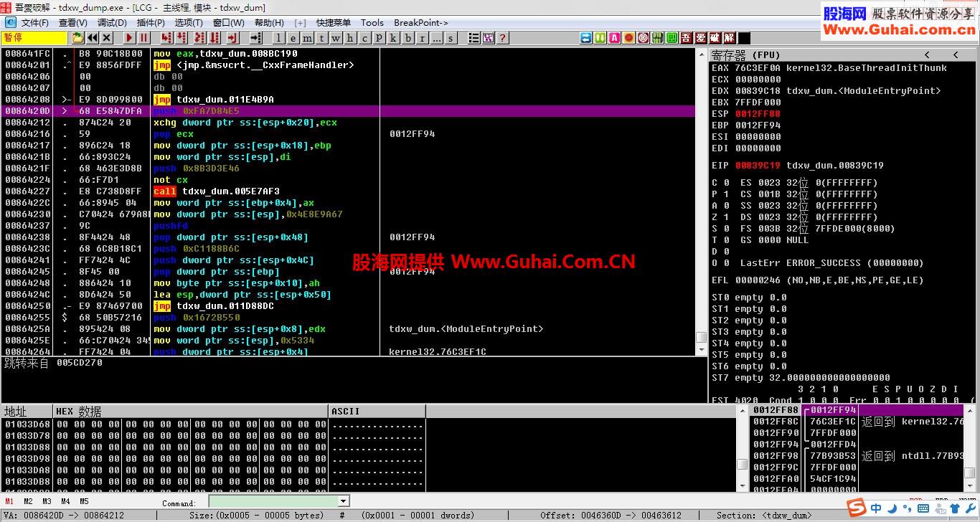
Task: Open file with the folder toolbar icon
Action: (x=77, y=38)
